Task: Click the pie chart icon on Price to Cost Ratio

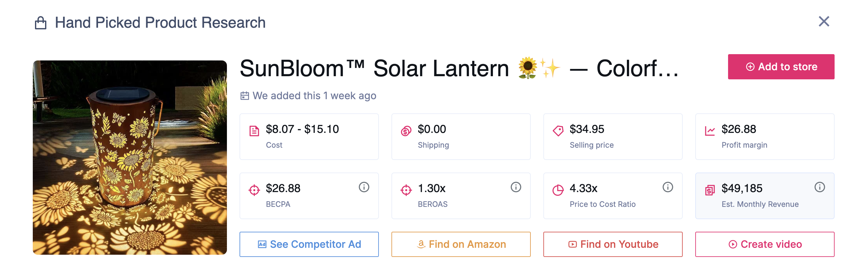Action: tap(558, 190)
